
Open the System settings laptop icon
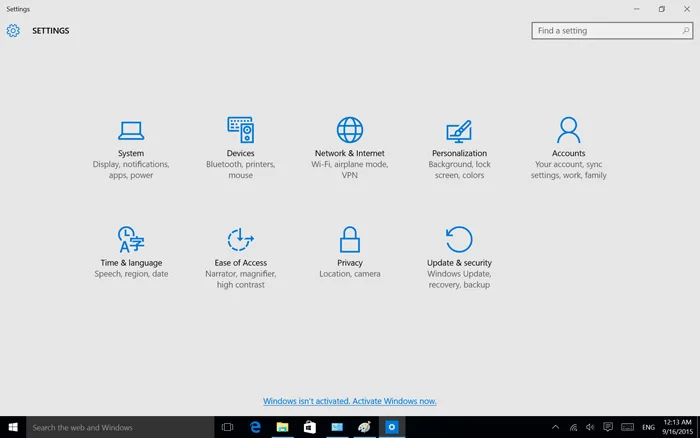131,130
